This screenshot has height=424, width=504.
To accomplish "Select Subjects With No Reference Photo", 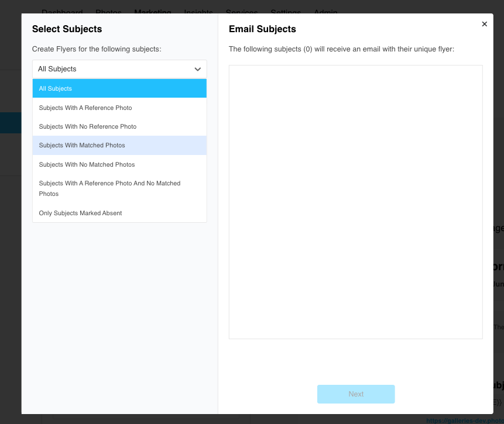I will (x=119, y=126).
